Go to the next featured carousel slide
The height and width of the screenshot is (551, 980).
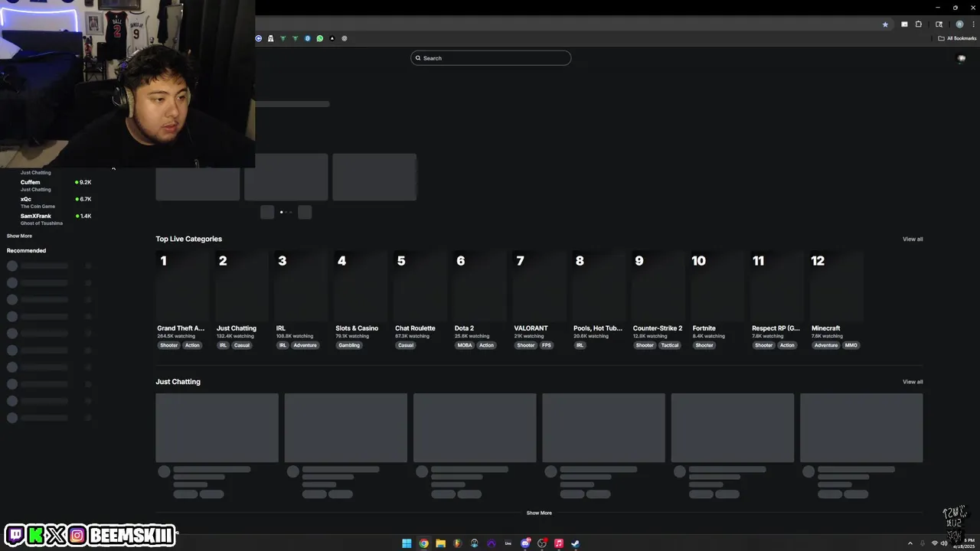pyautogui.click(x=305, y=212)
